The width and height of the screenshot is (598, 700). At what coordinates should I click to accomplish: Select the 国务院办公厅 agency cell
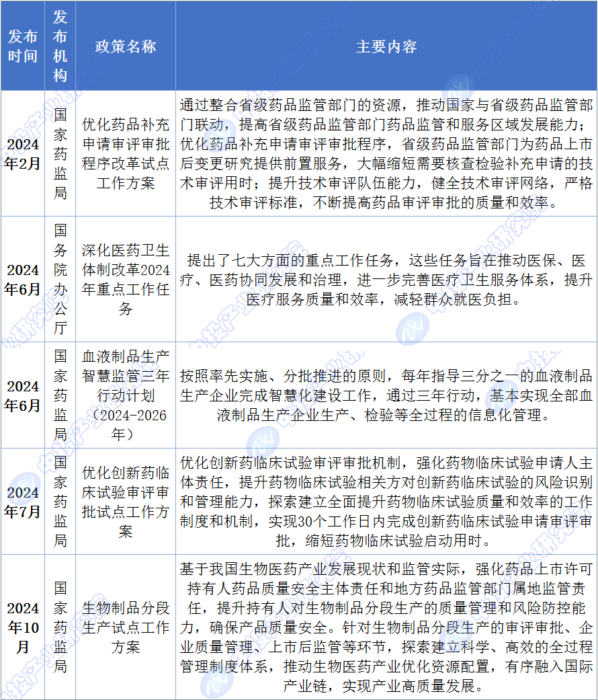60,280
